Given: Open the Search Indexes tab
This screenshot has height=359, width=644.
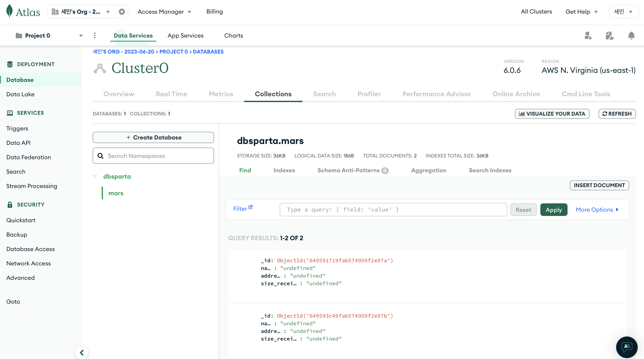Looking at the screenshot, I should (x=490, y=170).
